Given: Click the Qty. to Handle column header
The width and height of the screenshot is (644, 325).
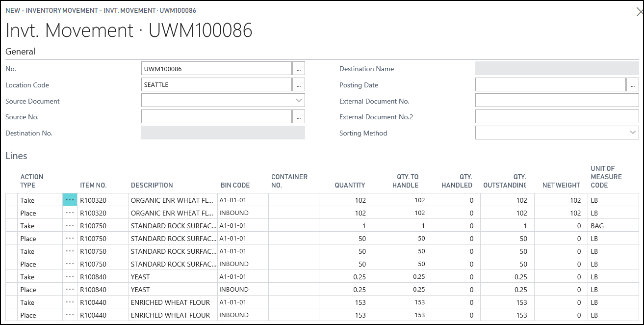Looking at the screenshot, I should tap(407, 181).
